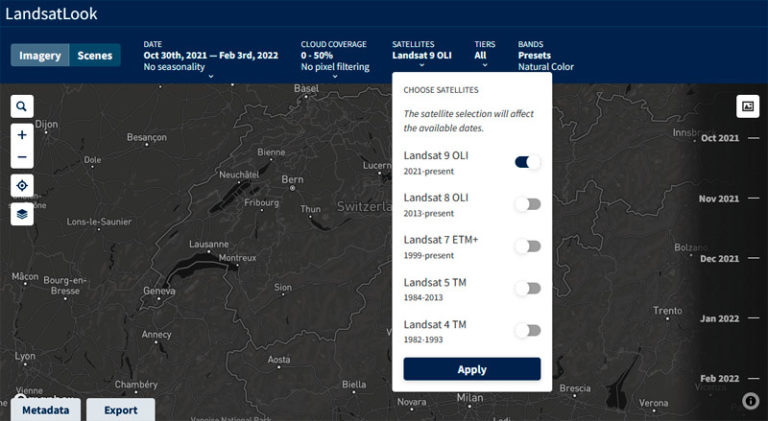
Task: Click the Lausanne label on map
Action: (209, 244)
